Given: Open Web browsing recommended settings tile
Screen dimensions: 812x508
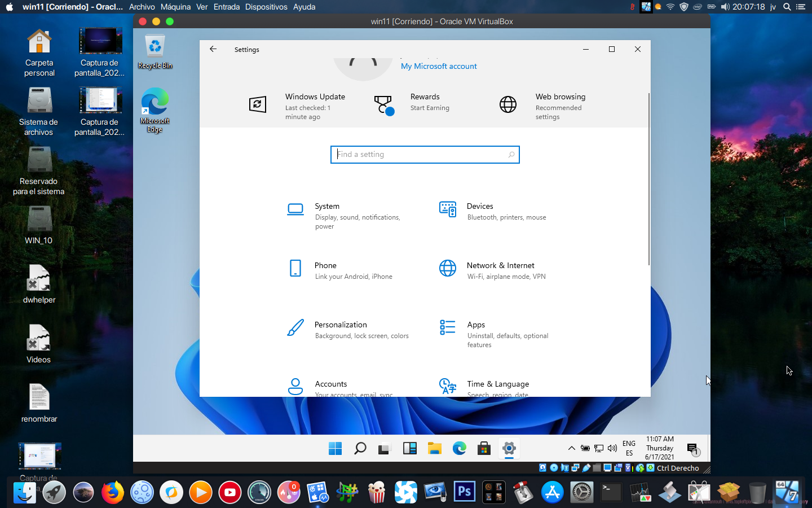Looking at the screenshot, I should coord(542,106).
